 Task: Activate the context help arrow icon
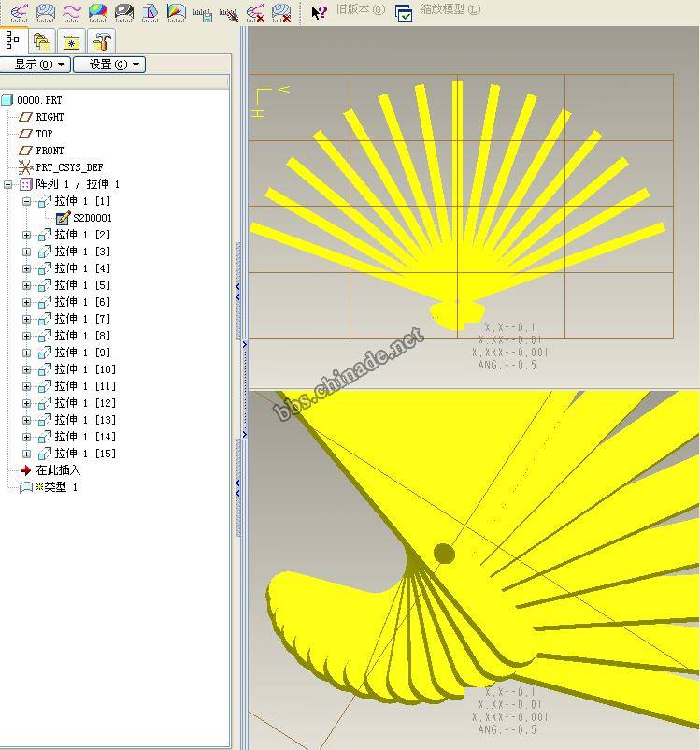[319, 12]
